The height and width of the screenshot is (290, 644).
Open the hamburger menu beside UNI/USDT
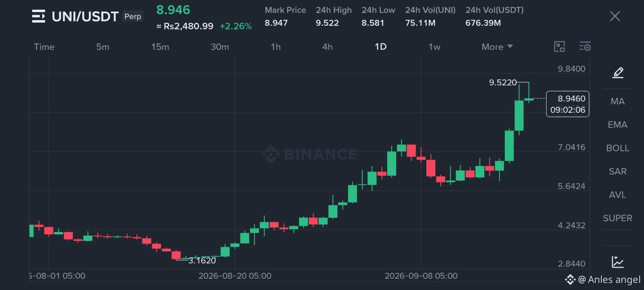pos(39,17)
